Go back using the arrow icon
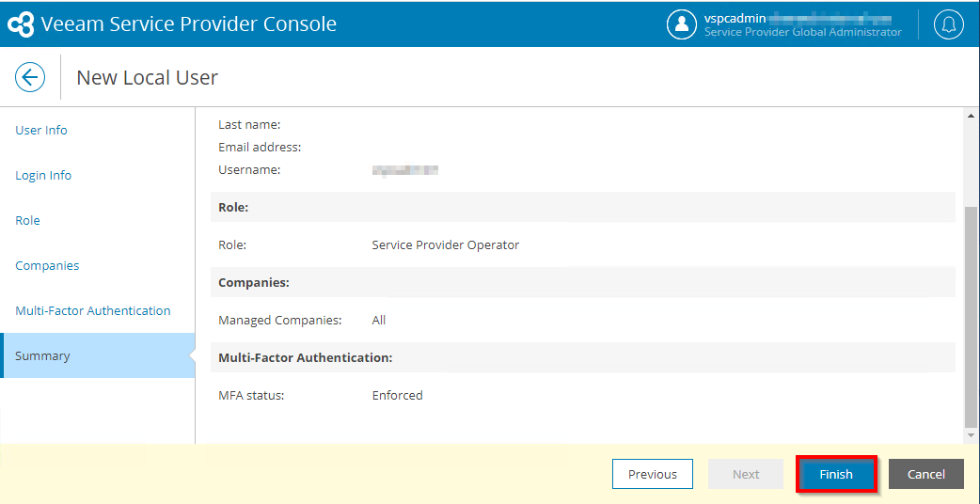 tap(30, 77)
